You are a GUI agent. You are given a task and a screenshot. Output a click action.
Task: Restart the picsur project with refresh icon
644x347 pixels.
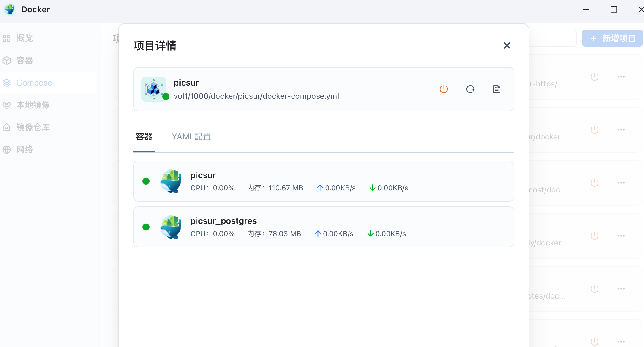(470, 89)
